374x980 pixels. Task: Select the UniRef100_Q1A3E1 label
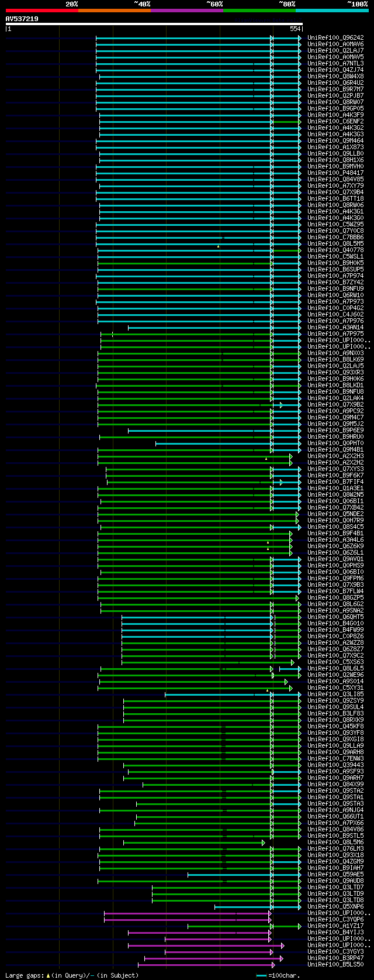(x=335, y=489)
